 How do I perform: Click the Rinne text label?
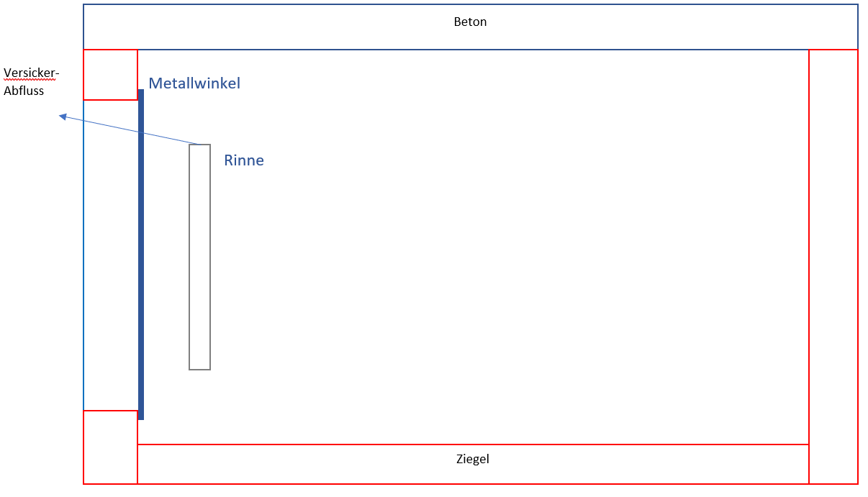tap(244, 160)
